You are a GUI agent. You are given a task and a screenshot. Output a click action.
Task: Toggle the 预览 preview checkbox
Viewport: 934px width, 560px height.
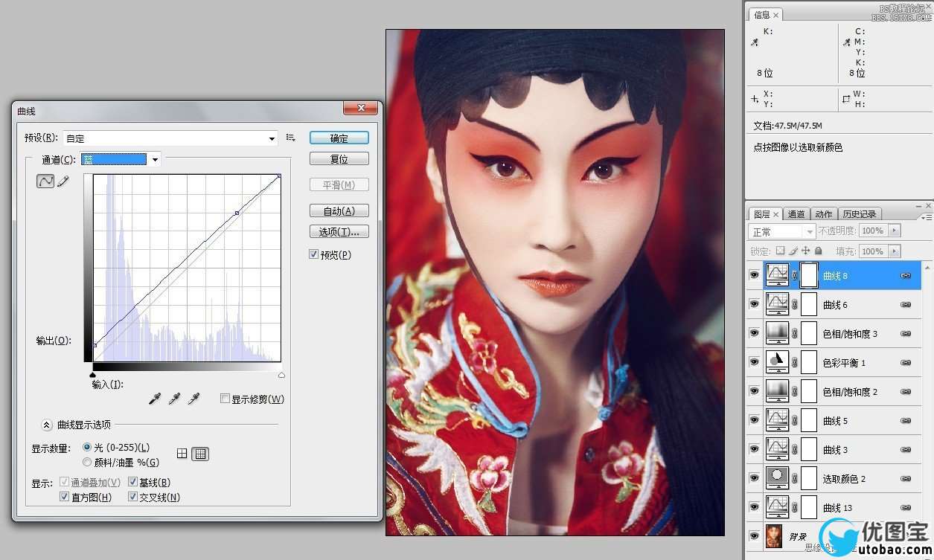[x=313, y=254]
